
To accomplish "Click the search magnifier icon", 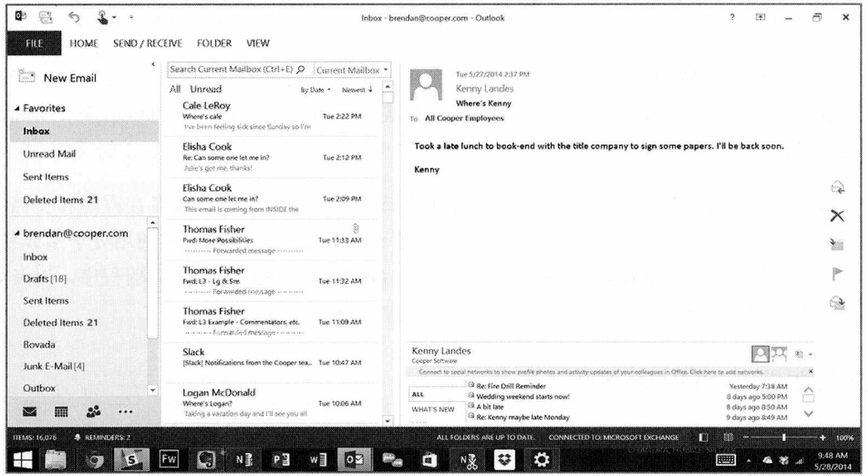I will (x=300, y=69).
